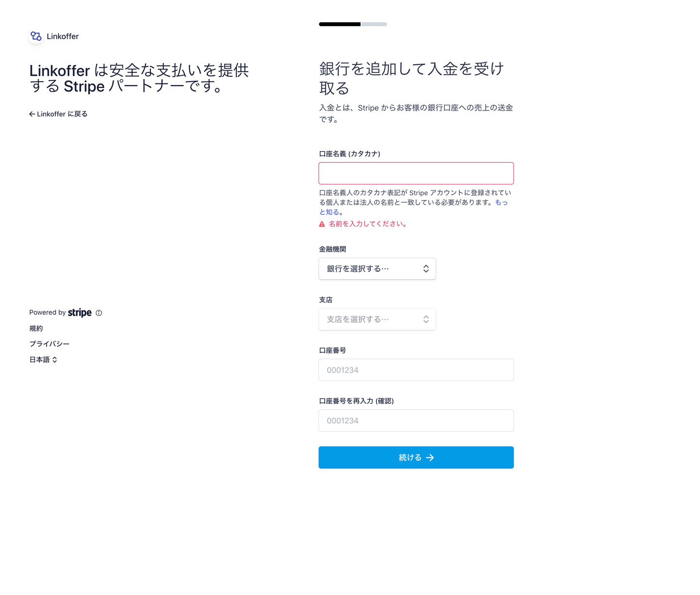The image size is (700, 595).
Task: Click the 口座番号を再入力 confirmation field
Action: 416,421
